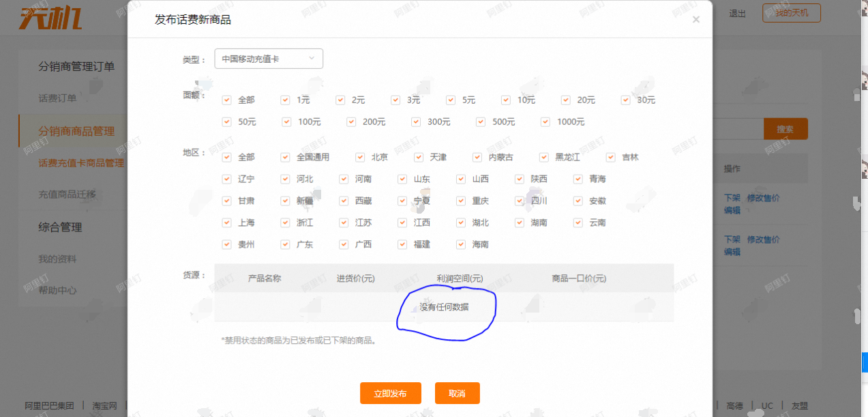Toggle the 500元 denomination checkbox
The image size is (868, 417).
click(481, 121)
